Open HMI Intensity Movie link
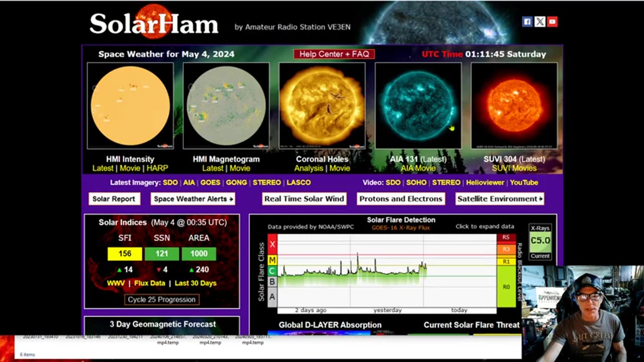 131,168
